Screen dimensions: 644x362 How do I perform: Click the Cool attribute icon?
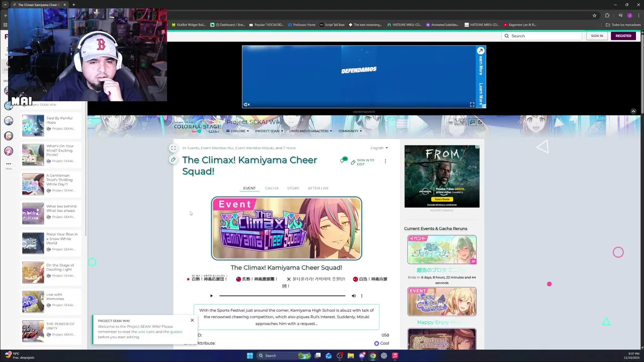click(376, 343)
